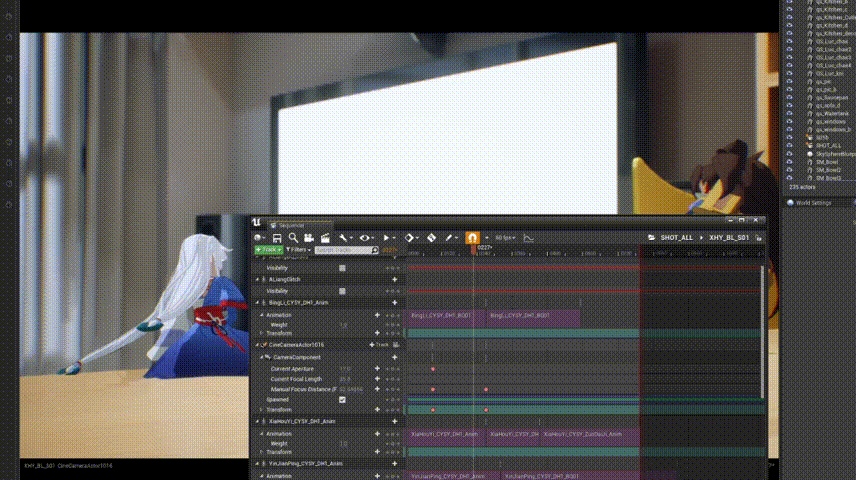Click the Save sequence icon in Sequencer toolbar
The image size is (856, 480).
point(277,238)
